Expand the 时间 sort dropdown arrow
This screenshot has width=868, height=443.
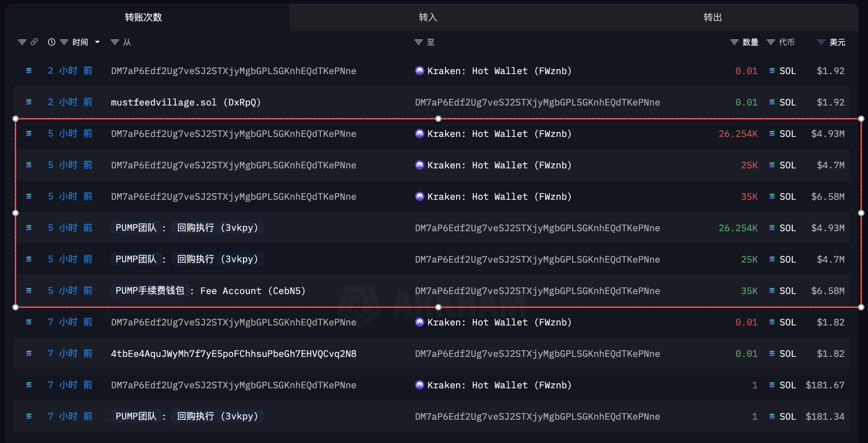97,42
